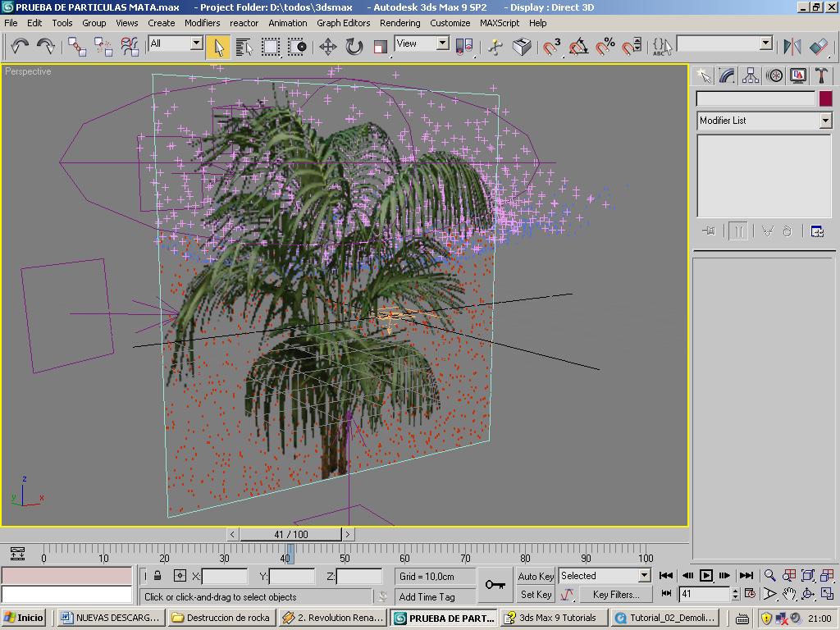
Task: Toggle Selection Lock padlock
Action: pyautogui.click(x=157, y=576)
